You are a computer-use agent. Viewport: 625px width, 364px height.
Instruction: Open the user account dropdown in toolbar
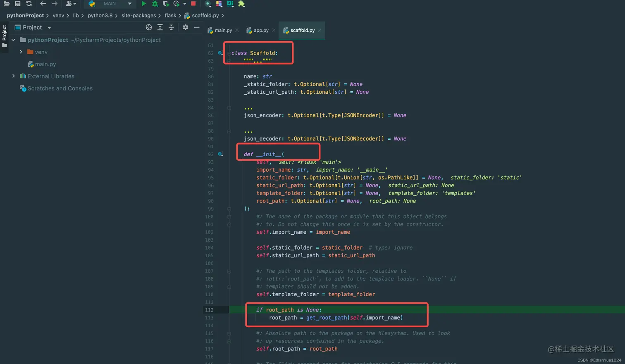(71, 4)
